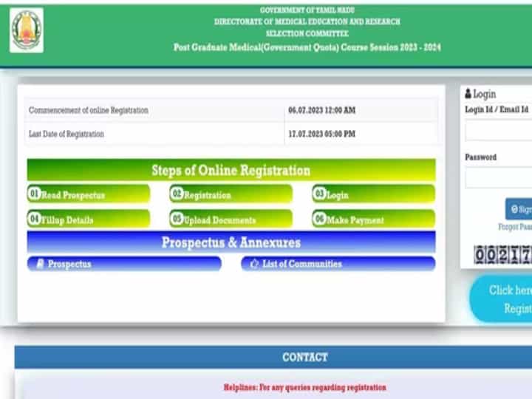
Task: Click the 04 step number badge
Action: pyautogui.click(x=34, y=219)
